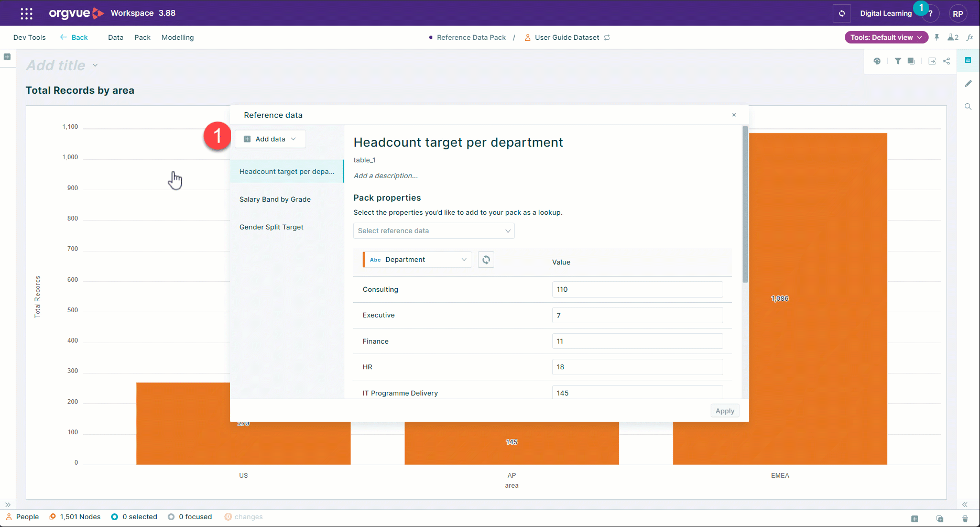This screenshot has width=980, height=527.
Task: Switch to the Pack tab
Action: pyautogui.click(x=142, y=37)
